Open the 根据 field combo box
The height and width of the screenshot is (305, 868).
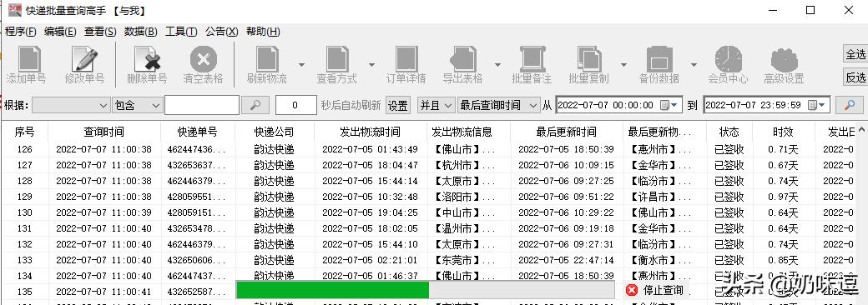click(x=72, y=105)
